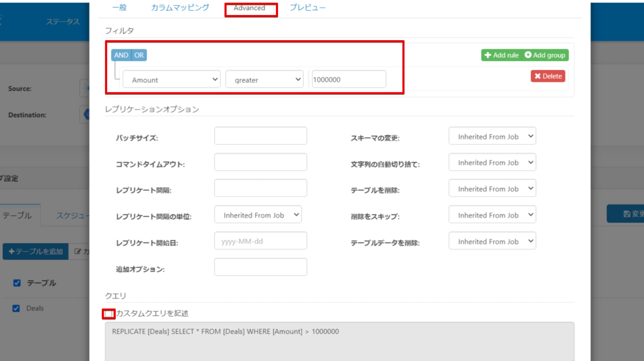This screenshot has height=361, width=644.
Task: Switch to the プレビュー tab
Action: point(308,8)
